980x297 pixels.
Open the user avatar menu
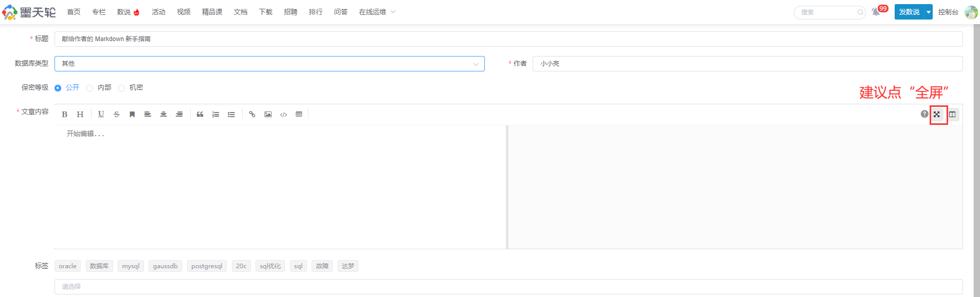(971, 12)
